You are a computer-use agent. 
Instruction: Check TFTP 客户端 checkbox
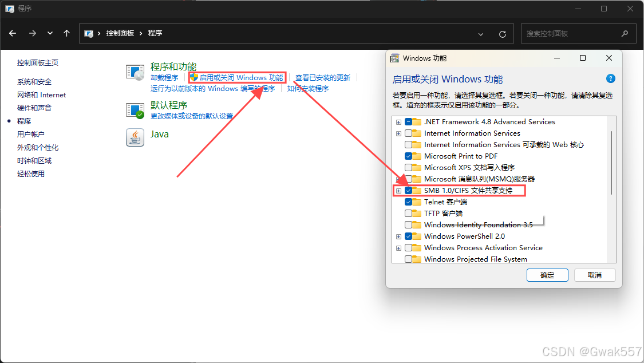pyautogui.click(x=408, y=214)
